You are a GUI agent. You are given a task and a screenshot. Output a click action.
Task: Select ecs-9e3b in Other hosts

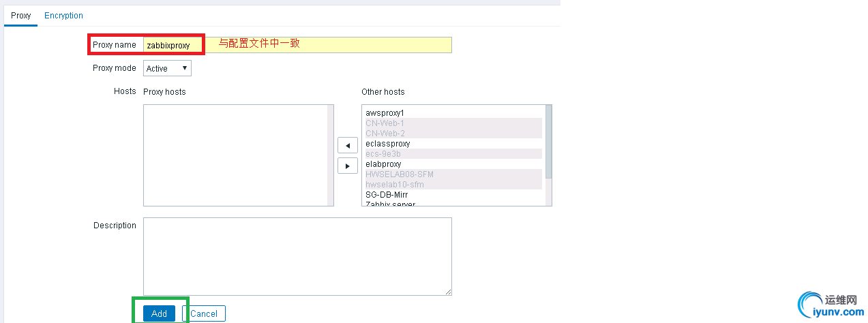coord(453,154)
